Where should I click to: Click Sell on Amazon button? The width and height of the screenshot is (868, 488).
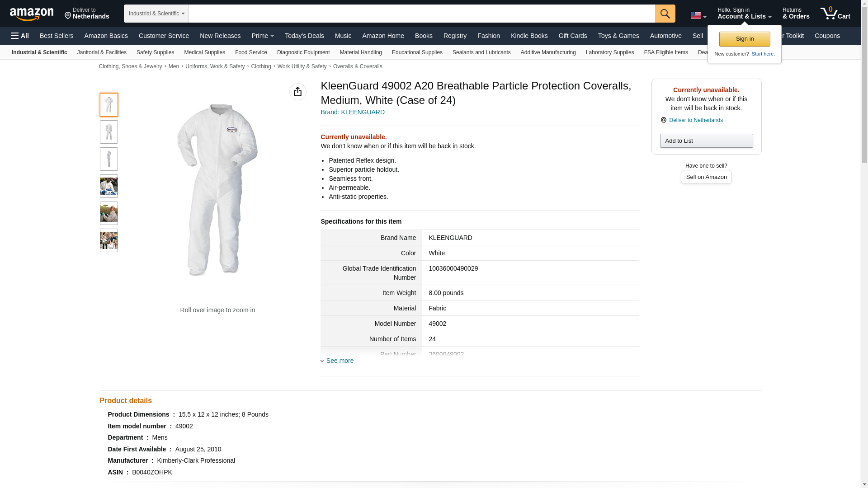click(706, 177)
